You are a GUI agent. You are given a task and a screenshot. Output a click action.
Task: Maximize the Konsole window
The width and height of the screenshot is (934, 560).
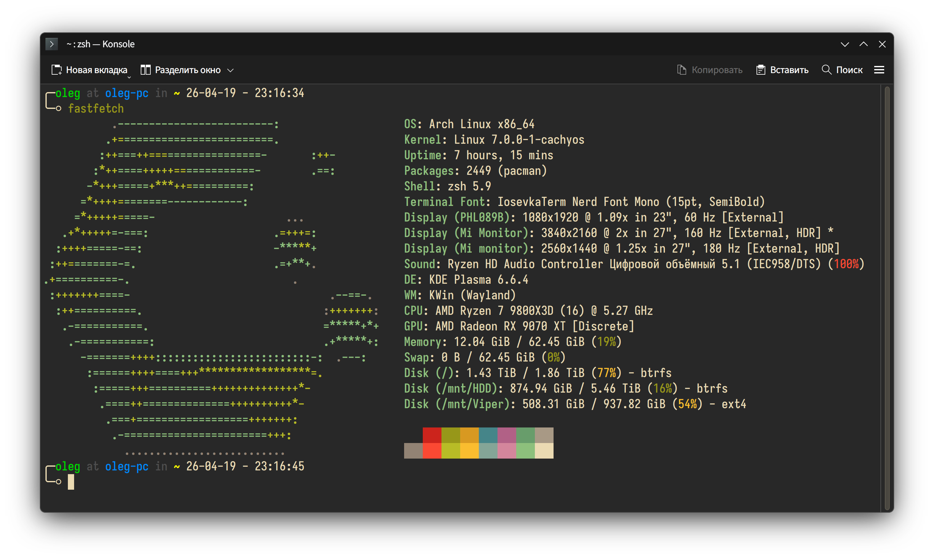point(863,44)
